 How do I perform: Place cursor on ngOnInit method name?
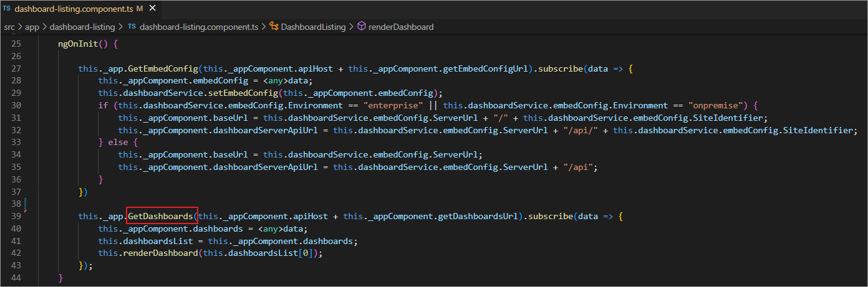[x=80, y=44]
